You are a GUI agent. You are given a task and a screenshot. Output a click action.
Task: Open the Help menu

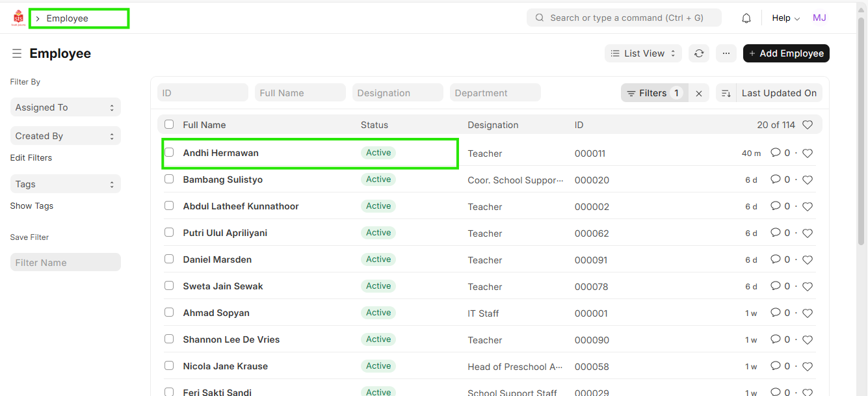coord(785,18)
